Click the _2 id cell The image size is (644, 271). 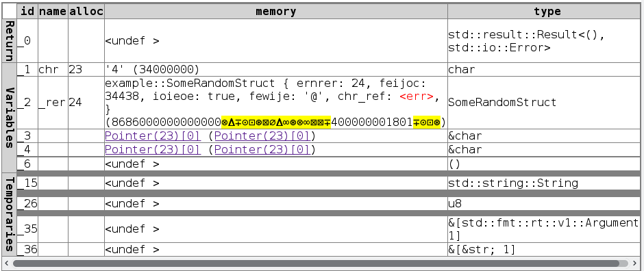pyautogui.click(x=27, y=103)
